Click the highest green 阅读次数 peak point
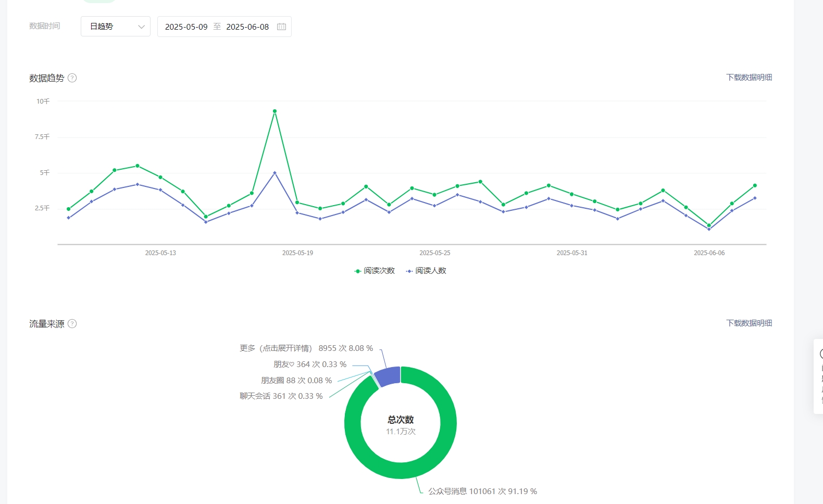The height and width of the screenshot is (504, 823). coord(275,111)
